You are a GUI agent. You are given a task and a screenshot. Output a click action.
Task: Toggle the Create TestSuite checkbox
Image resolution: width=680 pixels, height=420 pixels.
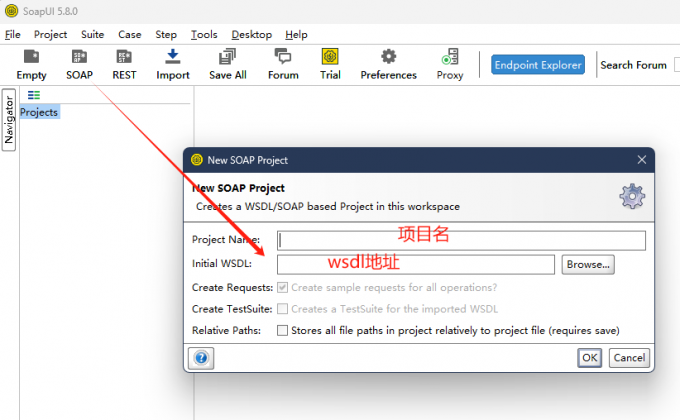tap(282, 309)
